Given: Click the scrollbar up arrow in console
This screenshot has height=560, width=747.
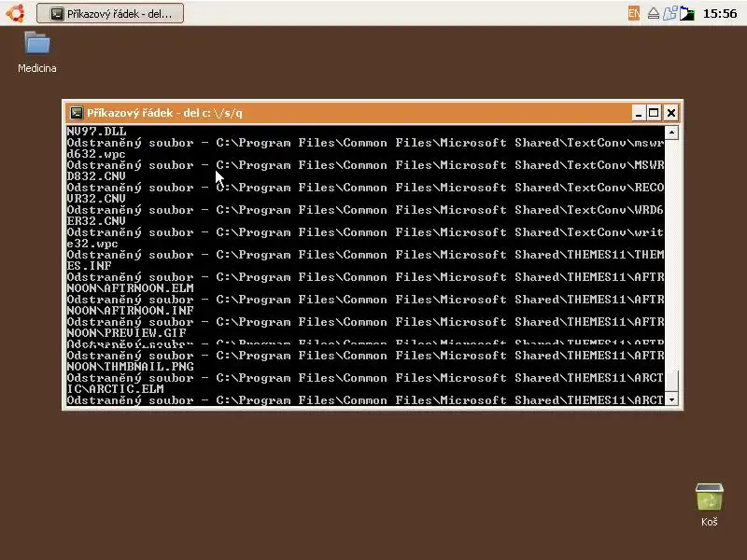Looking at the screenshot, I should [x=671, y=133].
